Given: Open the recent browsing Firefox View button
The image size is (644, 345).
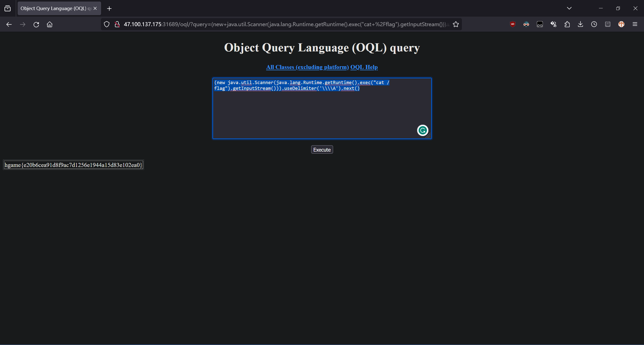Looking at the screenshot, I should (8, 8).
